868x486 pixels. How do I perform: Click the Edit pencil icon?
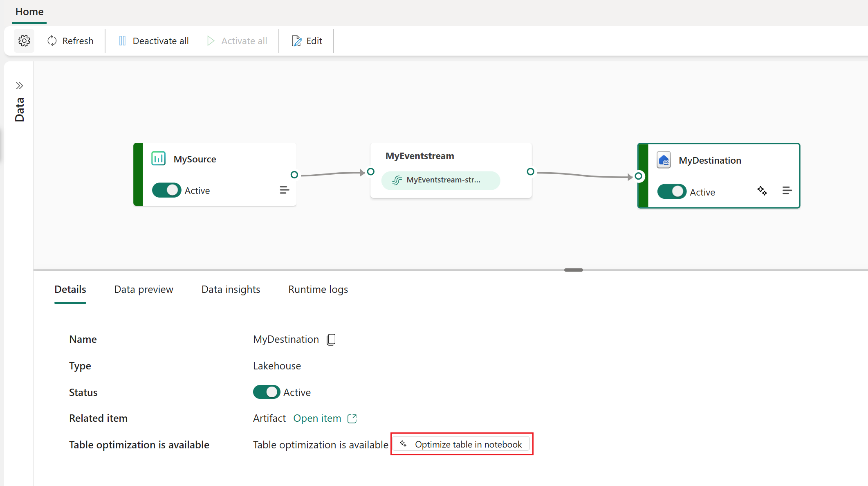coord(296,41)
